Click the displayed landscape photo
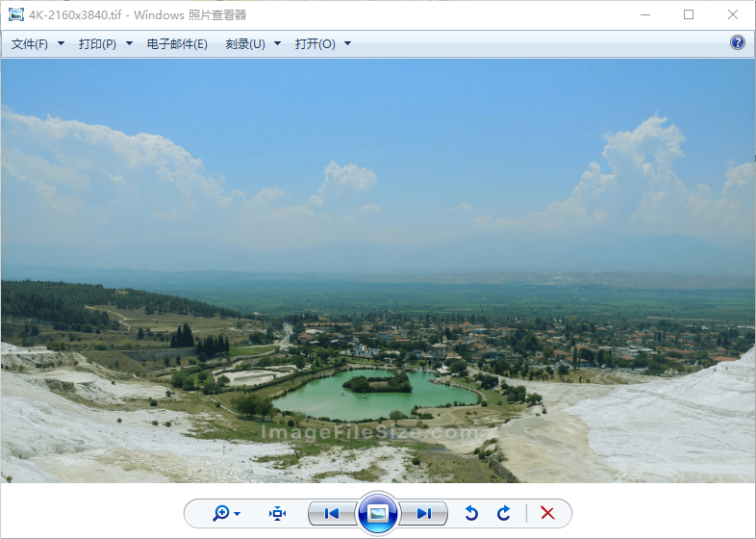756x539 pixels. [378, 269]
